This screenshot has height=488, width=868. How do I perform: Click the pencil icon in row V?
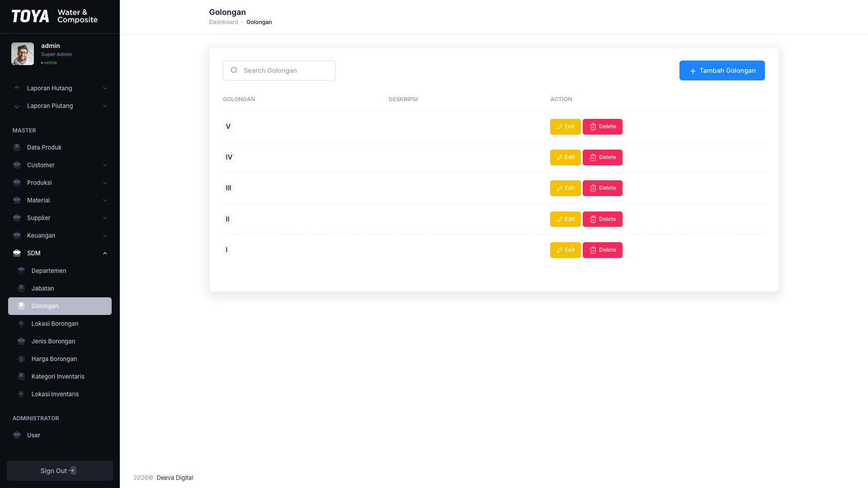[560, 127]
